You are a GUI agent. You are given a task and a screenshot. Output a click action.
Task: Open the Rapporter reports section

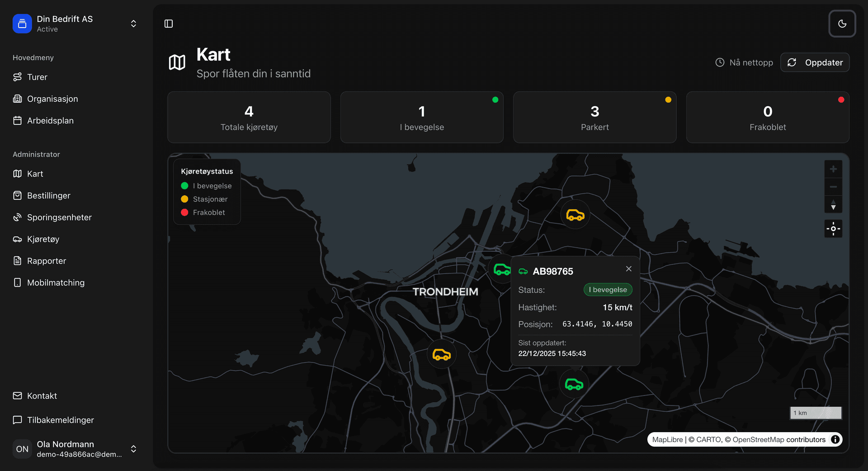coord(46,260)
